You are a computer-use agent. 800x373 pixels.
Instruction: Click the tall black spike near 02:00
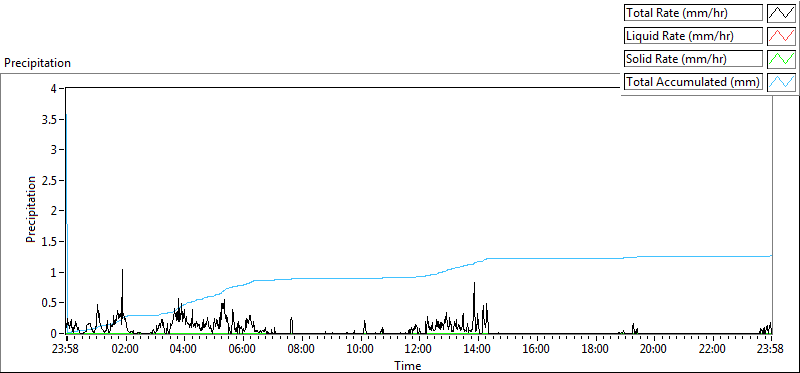[x=122, y=286]
